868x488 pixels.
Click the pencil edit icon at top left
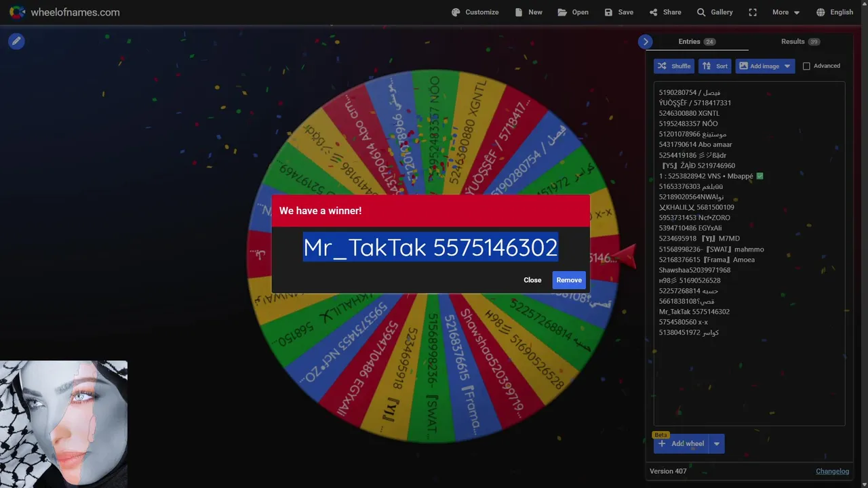coord(16,41)
